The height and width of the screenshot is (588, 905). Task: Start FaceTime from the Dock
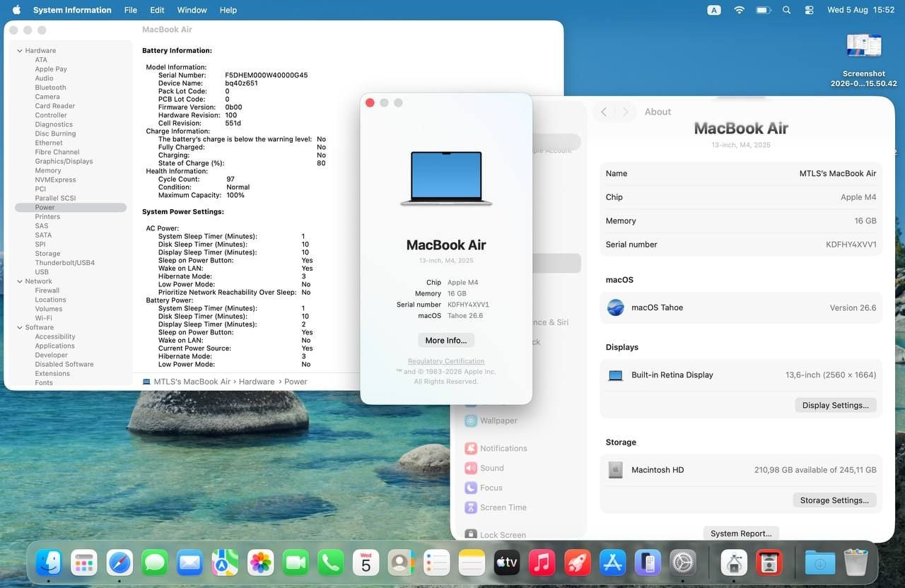coord(296,563)
